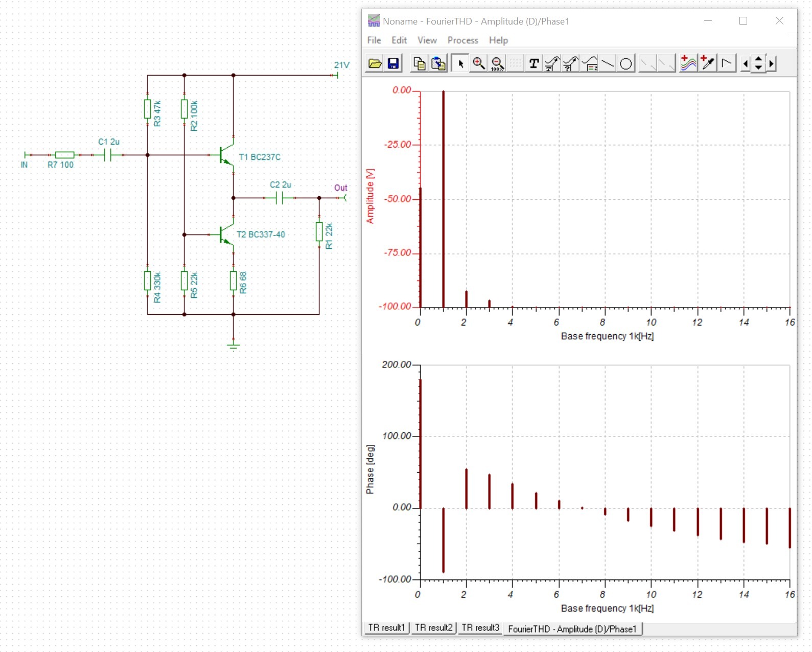Open the Help menu

(x=498, y=40)
